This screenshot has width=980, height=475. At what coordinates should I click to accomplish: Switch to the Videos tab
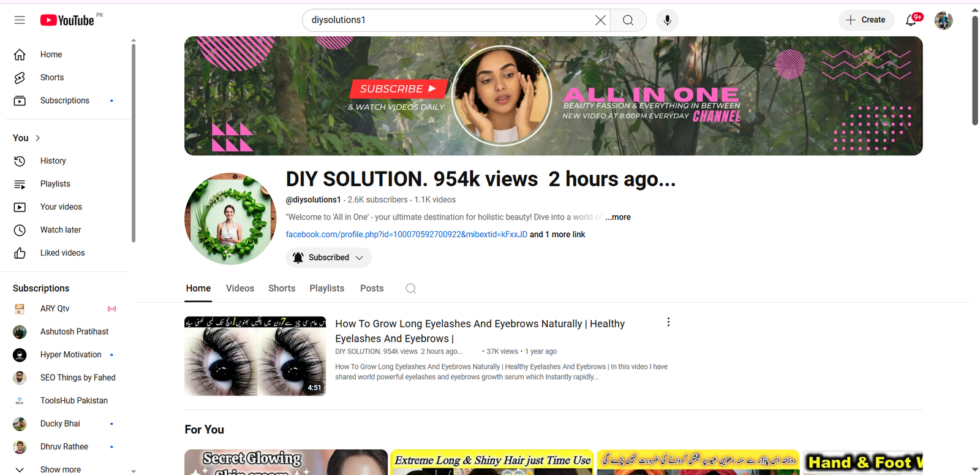click(x=240, y=289)
